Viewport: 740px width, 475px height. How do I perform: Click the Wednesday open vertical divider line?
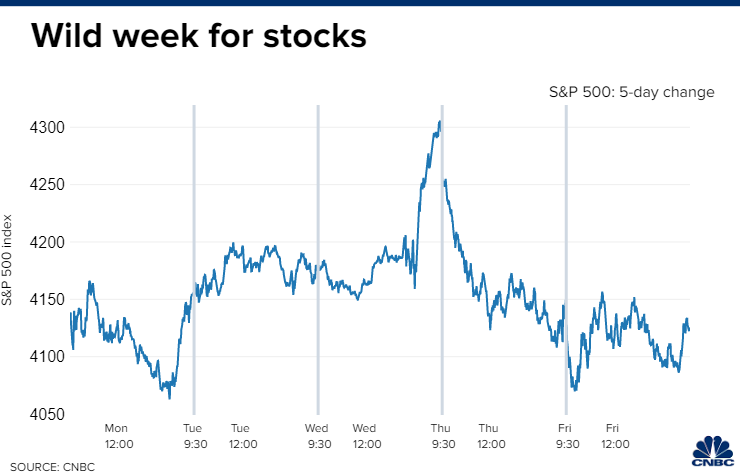click(318, 250)
